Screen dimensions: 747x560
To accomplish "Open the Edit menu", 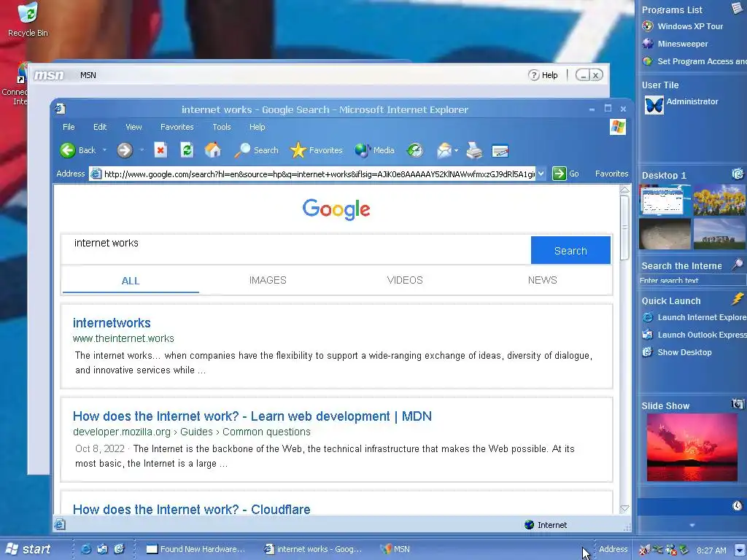I will (100, 127).
